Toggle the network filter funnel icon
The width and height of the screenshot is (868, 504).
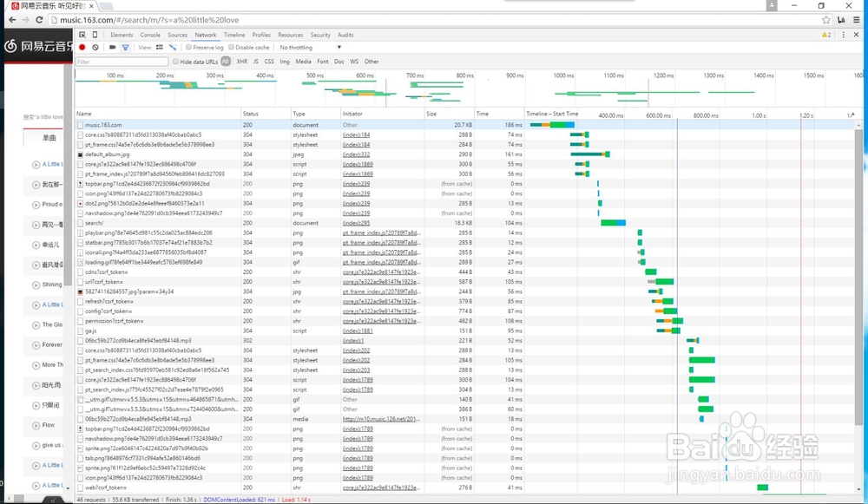125,48
